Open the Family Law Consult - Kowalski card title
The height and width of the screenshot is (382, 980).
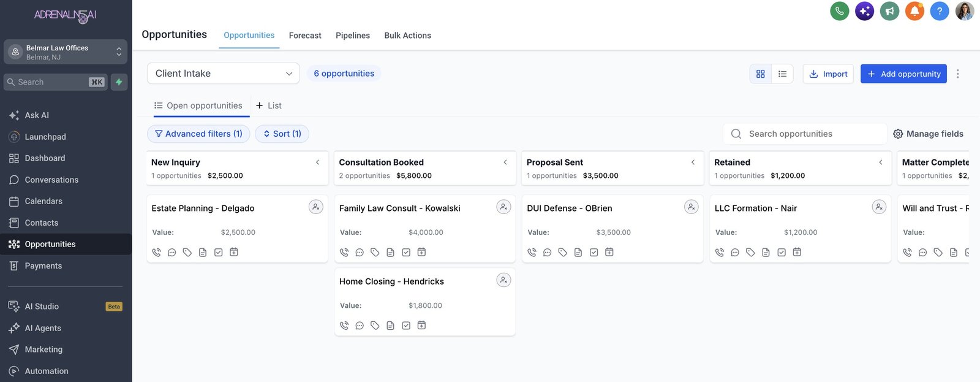400,208
